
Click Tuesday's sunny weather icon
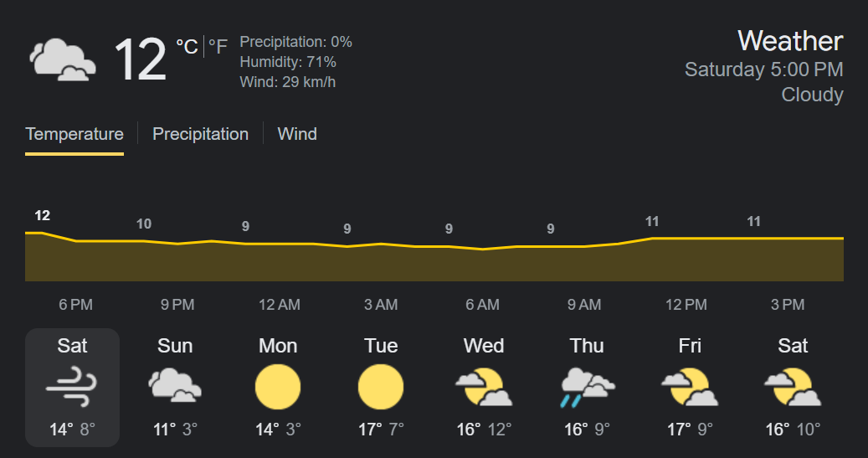381,387
